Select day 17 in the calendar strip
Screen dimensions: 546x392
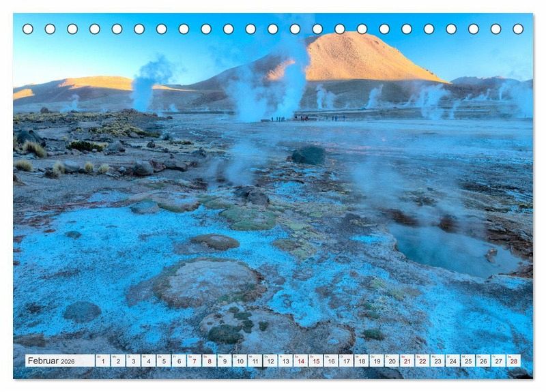(347, 361)
